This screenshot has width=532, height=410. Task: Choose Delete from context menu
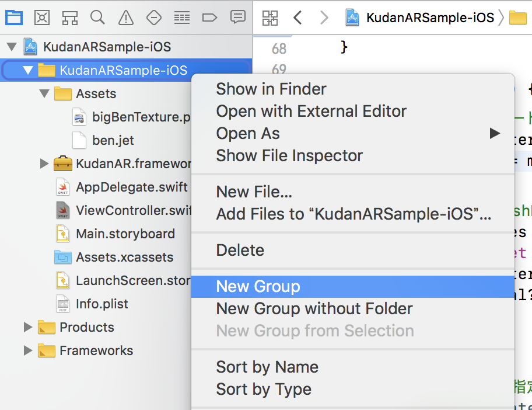(x=353, y=251)
